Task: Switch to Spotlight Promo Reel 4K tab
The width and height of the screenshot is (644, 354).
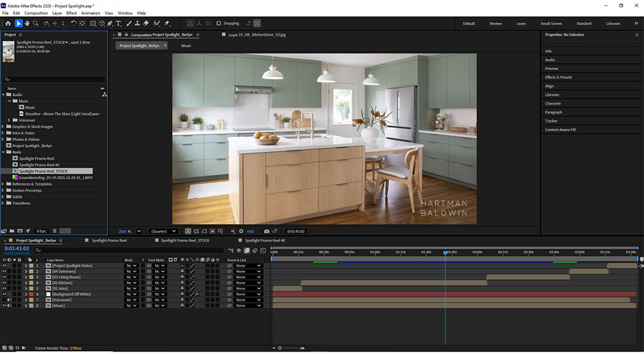Action: 265,241
